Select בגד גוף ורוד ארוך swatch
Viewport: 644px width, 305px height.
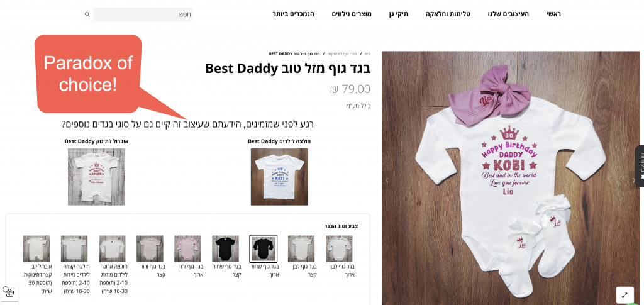(x=187, y=249)
